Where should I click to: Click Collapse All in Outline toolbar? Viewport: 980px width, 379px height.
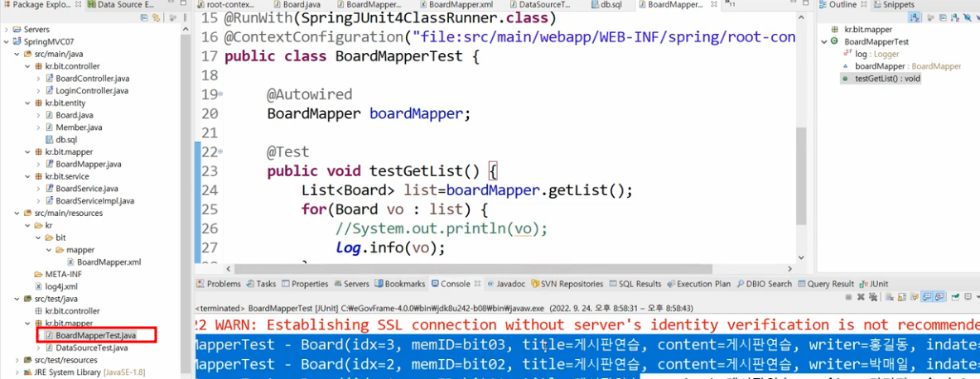943,17
